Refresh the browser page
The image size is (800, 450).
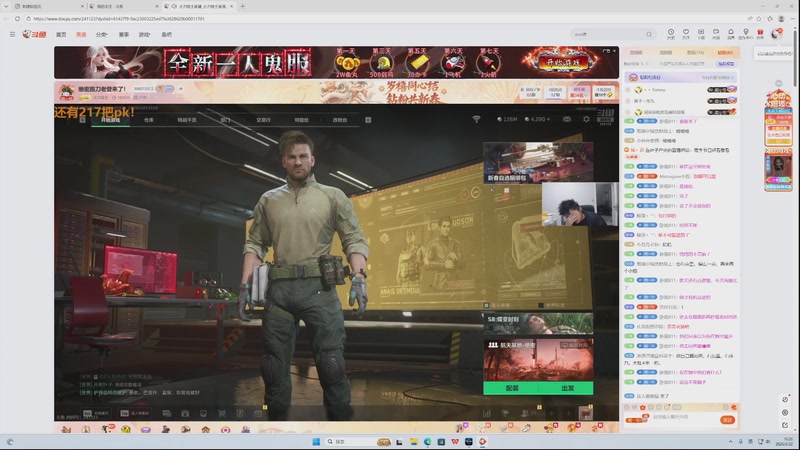[x=17, y=18]
